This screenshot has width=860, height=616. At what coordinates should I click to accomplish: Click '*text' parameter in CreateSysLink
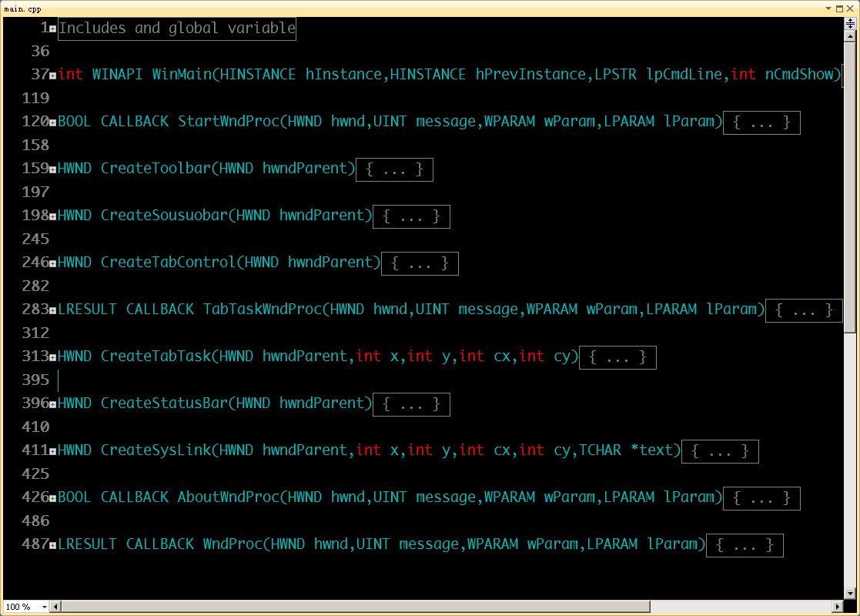(x=651, y=450)
